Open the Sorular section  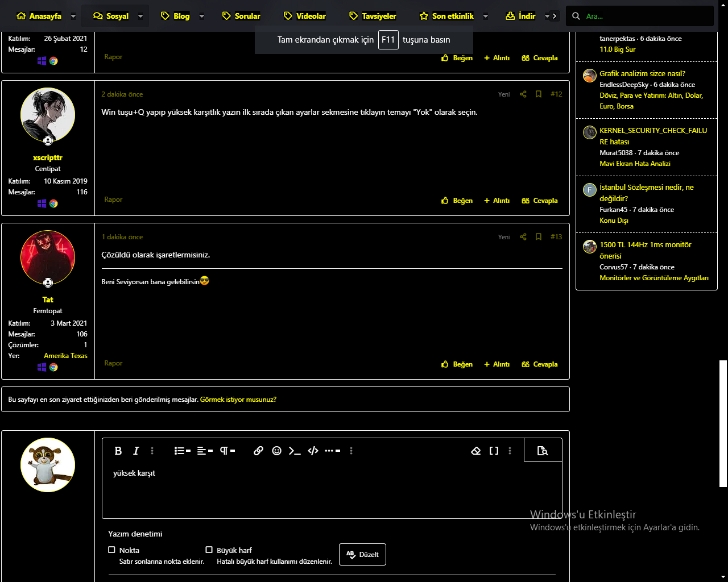[x=241, y=16]
